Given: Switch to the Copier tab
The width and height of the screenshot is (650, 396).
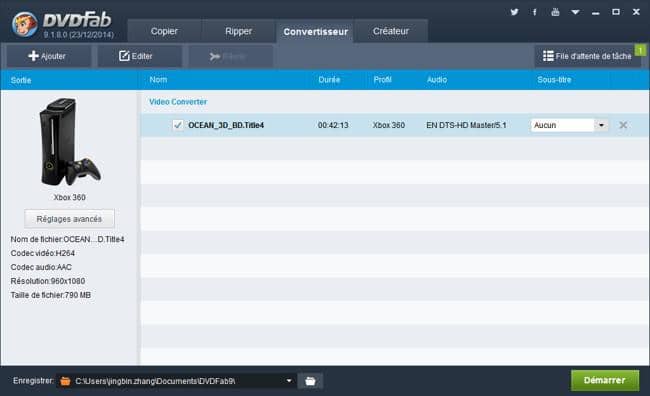Looking at the screenshot, I should point(164,31).
